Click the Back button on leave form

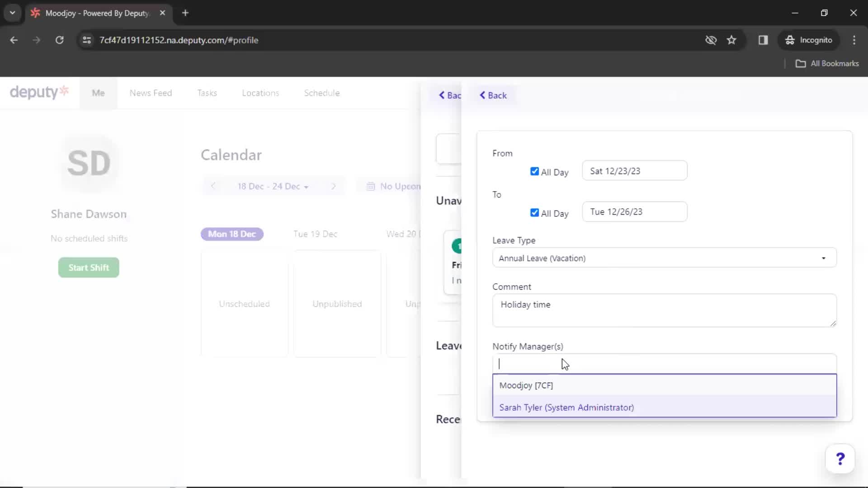[494, 95]
